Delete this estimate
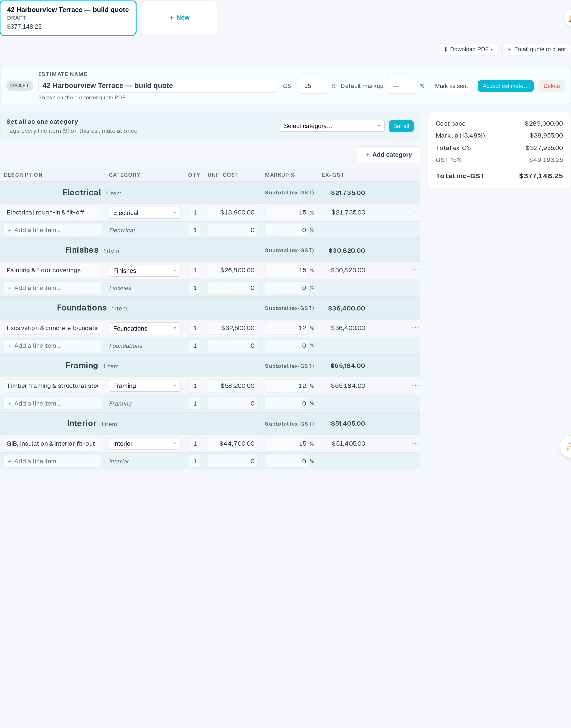This screenshot has width=571, height=728. coord(551,86)
